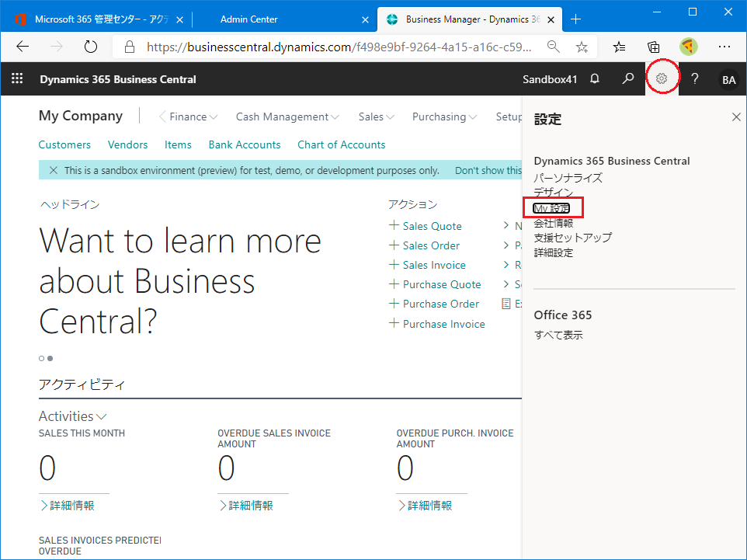Image resolution: width=747 pixels, height=560 pixels.
Task: Dismiss the sandbox environment notice
Action: 54,170
